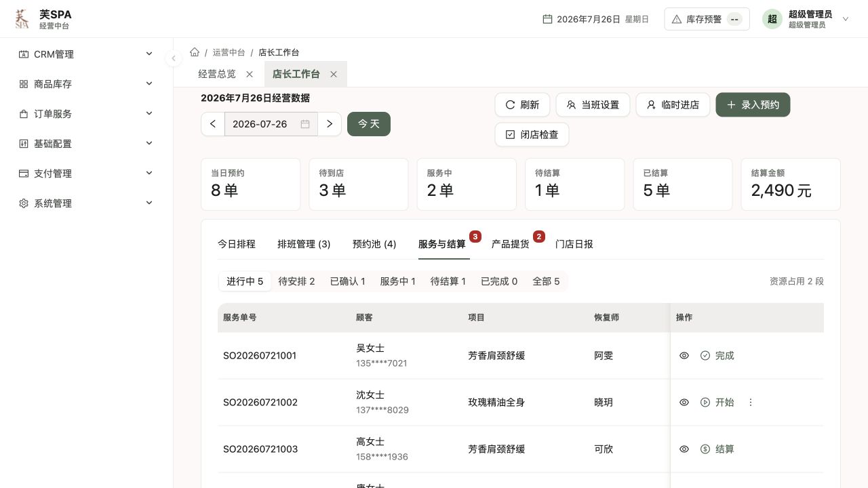Filter by 进行中 5
868x488 pixels.
point(245,281)
